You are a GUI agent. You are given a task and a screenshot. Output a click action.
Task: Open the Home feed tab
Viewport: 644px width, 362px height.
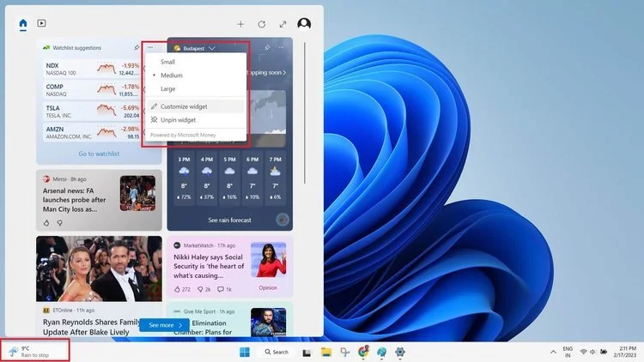[x=23, y=23]
